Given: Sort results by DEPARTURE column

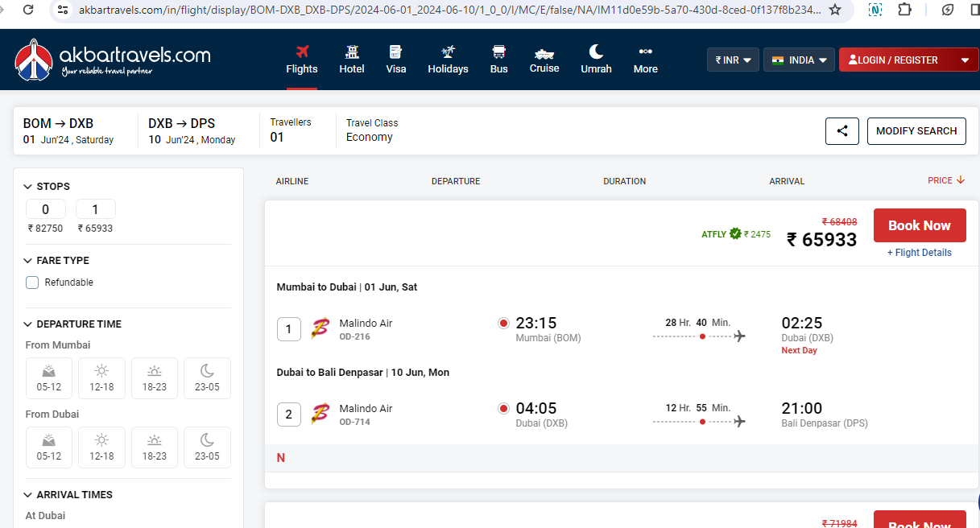Looking at the screenshot, I should click(x=456, y=181).
